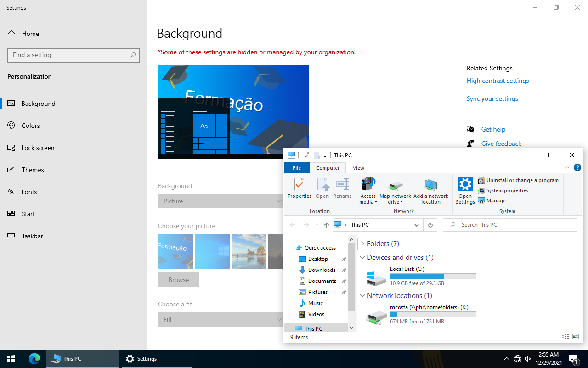This screenshot has height=368, width=588.
Task: Click the refresh button beside address bar
Action: pyautogui.click(x=430, y=225)
